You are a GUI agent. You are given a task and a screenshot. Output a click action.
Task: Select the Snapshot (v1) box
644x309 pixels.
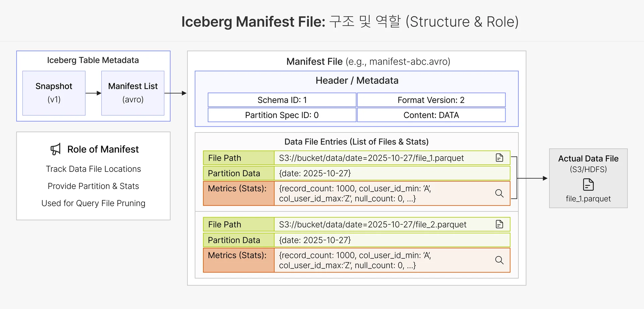pos(54,93)
